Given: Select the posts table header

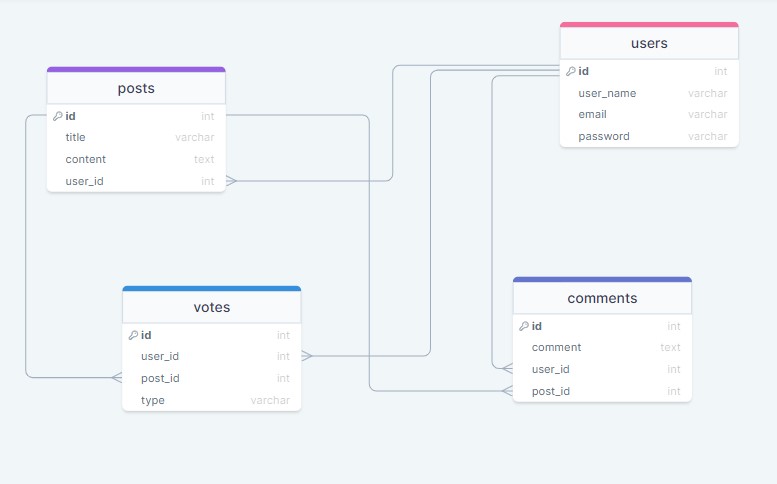Looking at the screenshot, I should (x=136, y=88).
